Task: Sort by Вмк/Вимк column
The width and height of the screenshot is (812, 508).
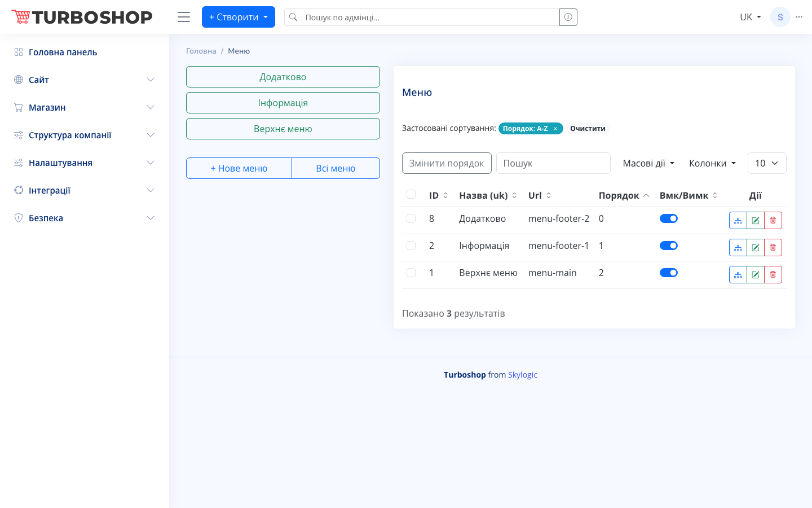Action: coord(689,195)
